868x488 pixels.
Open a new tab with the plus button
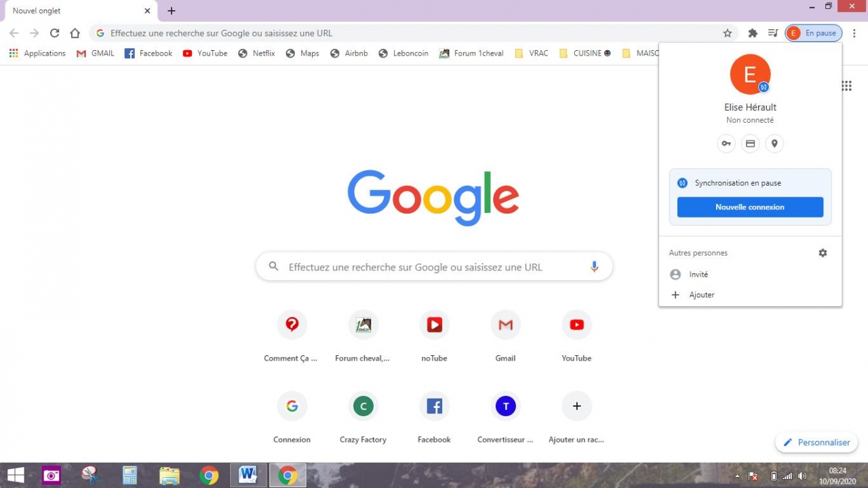point(172,11)
